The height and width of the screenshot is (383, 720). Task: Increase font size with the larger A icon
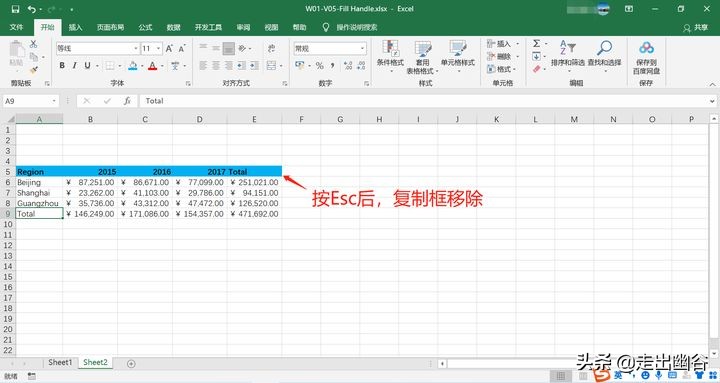pos(169,48)
